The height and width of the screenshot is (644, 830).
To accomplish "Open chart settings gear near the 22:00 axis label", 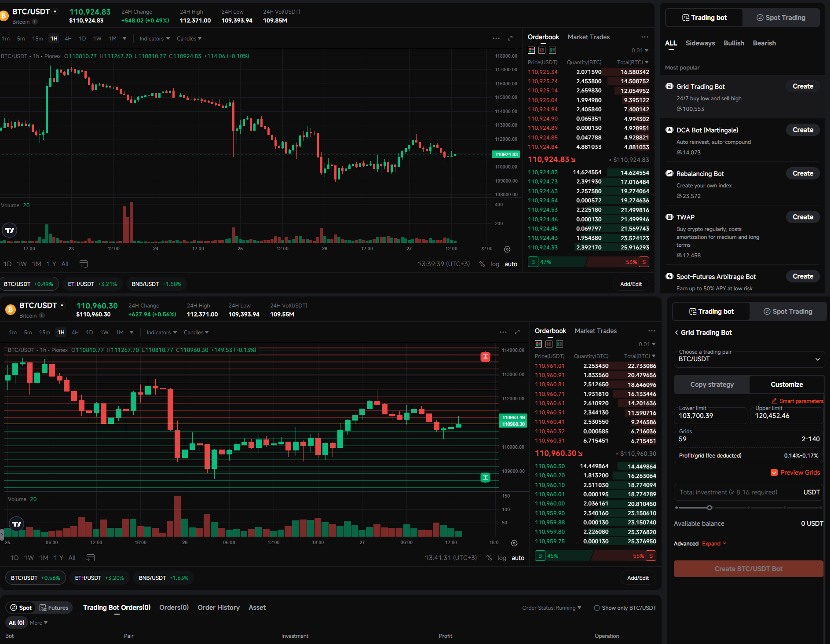I will pyautogui.click(x=507, y=249).
